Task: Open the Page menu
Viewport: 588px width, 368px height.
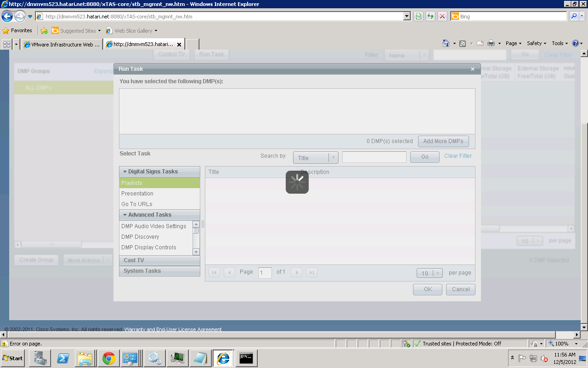Action: point(514,43)
